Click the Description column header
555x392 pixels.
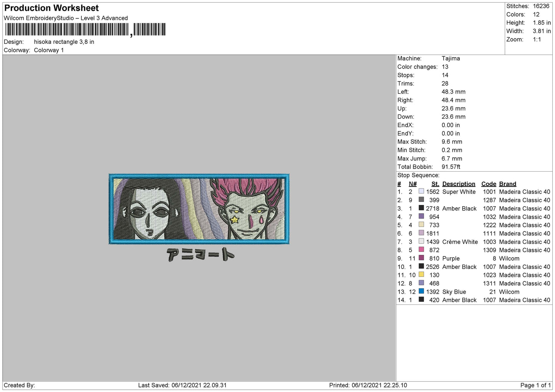pyautogui.click(x=459, y=184)
